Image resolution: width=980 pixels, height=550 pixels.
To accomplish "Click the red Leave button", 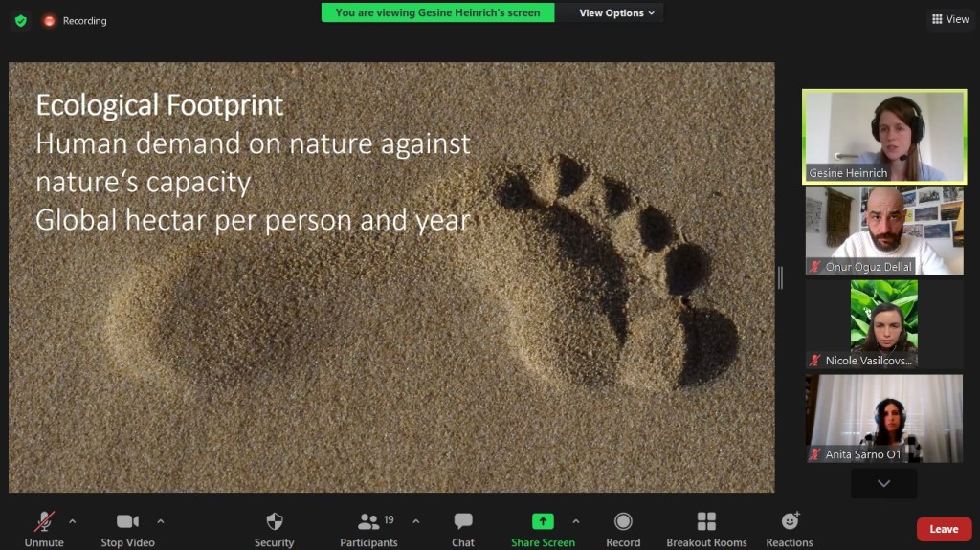I will pyautogui.click(x=944, y=529).
